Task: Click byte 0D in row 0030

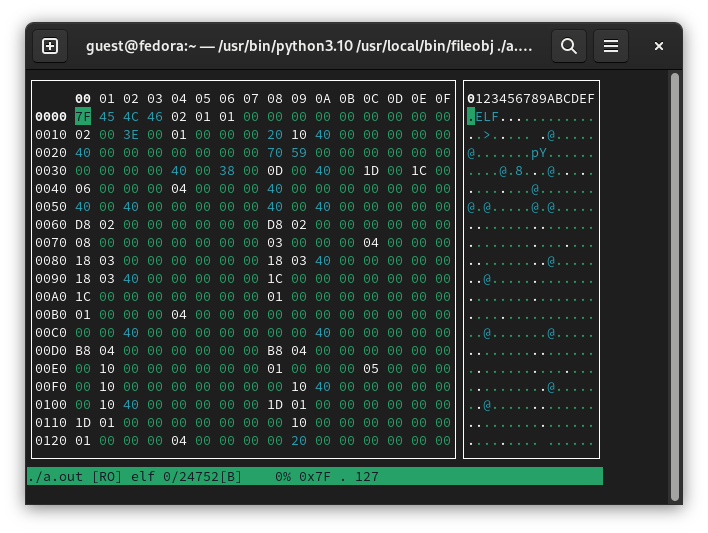Action: 275,171
